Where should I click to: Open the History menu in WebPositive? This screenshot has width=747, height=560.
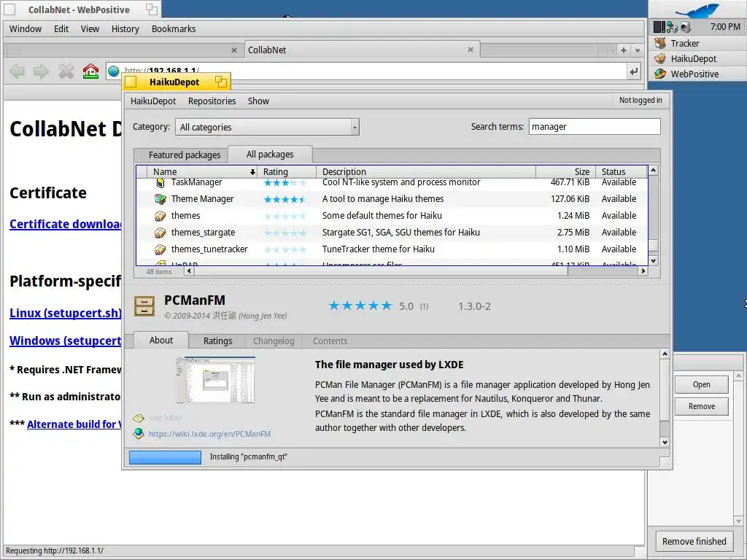point(125,29)
